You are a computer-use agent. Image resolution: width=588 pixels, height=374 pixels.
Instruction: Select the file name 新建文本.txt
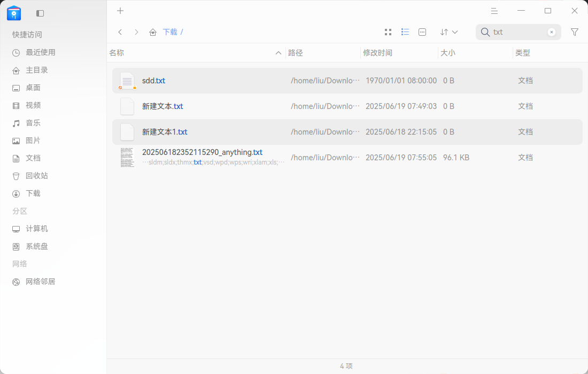click(x=163, y=106)
